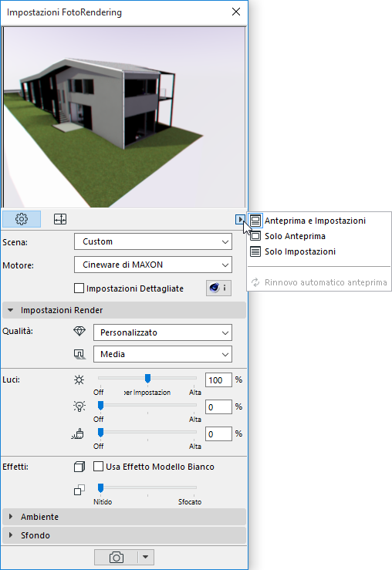Open the render button dropdown arrow

point(145,557)
